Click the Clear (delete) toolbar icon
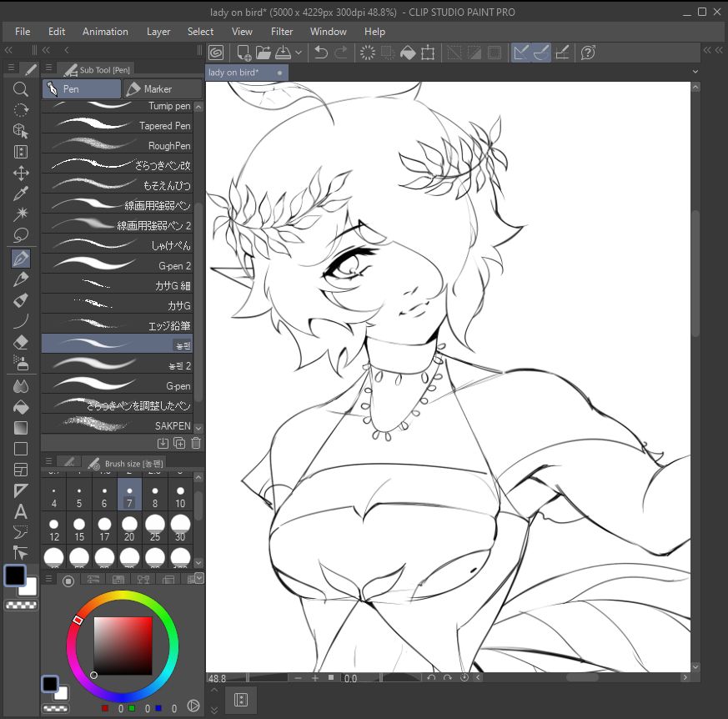Screen dimensions: 728x719 [x=367, y=53]
